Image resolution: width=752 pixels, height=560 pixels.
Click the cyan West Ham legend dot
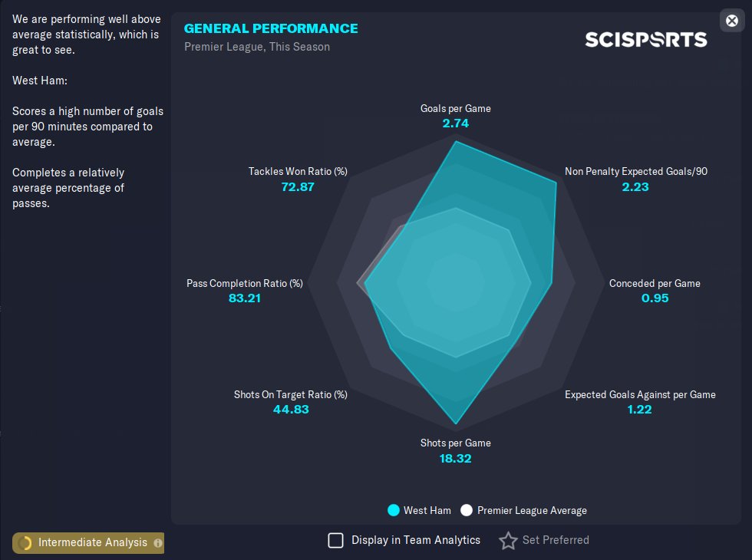click(x=394, y=510)
